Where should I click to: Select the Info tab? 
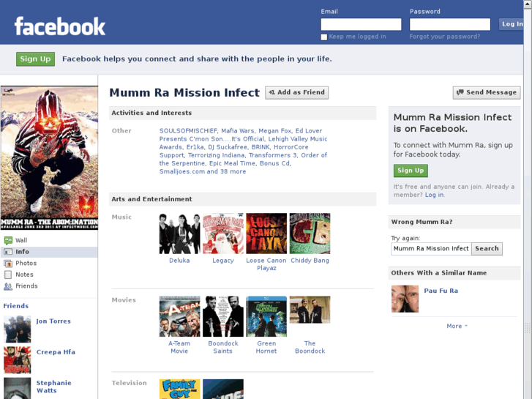tap(49, 252)
